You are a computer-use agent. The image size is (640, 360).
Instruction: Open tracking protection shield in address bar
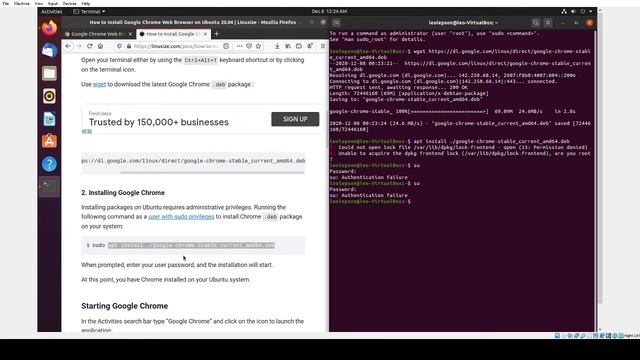120,46
